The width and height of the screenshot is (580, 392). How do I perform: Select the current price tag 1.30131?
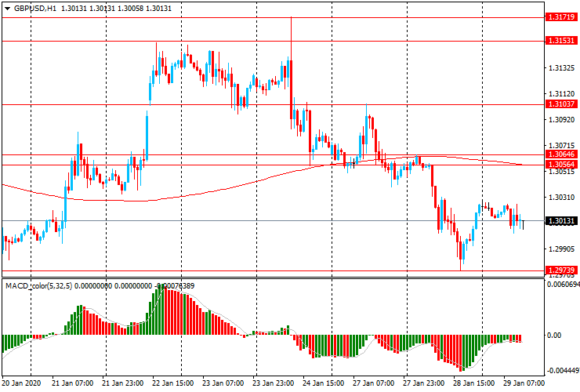pos(561,221)
